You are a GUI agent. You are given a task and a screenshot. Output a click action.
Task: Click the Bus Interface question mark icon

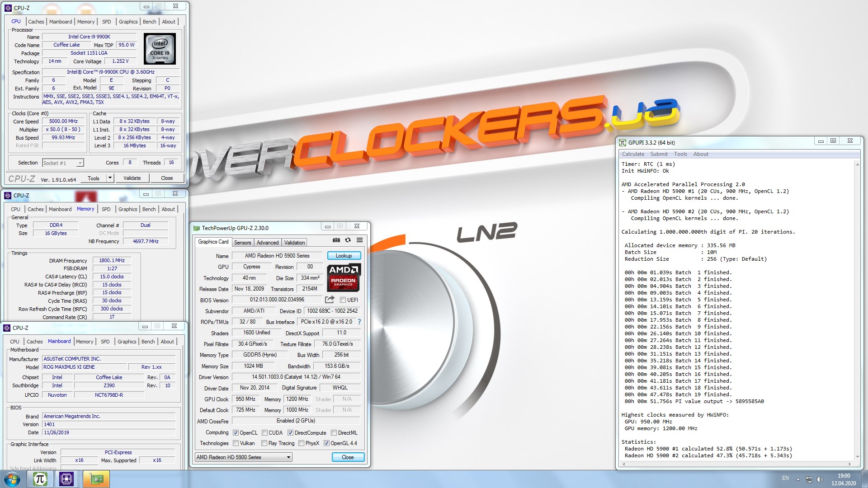[x=359, y=322]
